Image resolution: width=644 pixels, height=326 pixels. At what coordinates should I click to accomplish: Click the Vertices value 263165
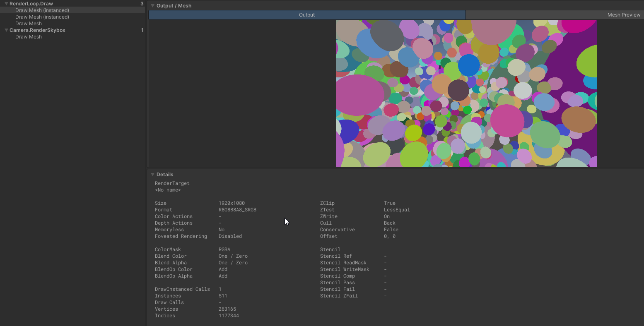[x=227, y=309]
